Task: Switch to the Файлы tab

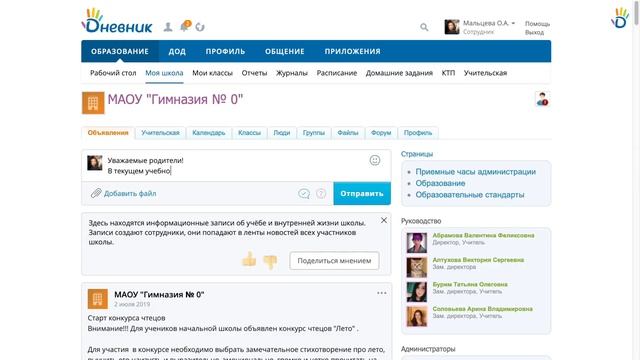Action: tap(348, 133)
